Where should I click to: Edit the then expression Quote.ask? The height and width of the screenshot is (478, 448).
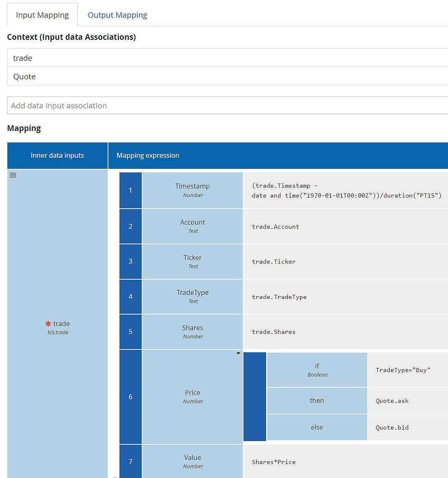[407, 401]
